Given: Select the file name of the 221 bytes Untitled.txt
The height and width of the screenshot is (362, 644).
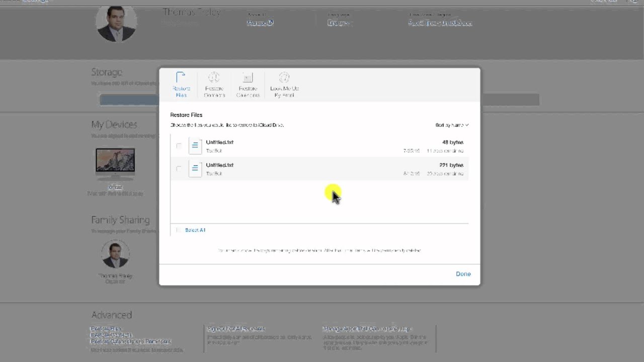Looking at the screenshot, I should [x=220, y=165].
